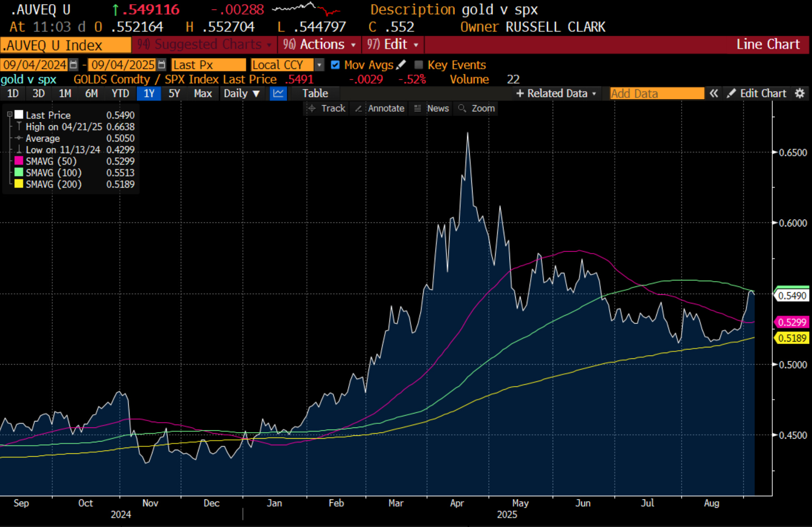Open the Actions menu

pos(319,44)
